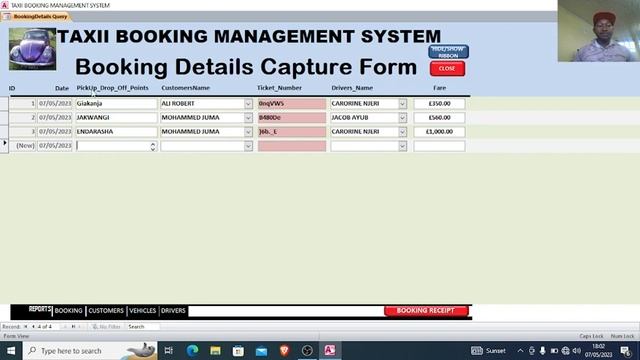Click ticket number field B480Dc

point(292,118)
